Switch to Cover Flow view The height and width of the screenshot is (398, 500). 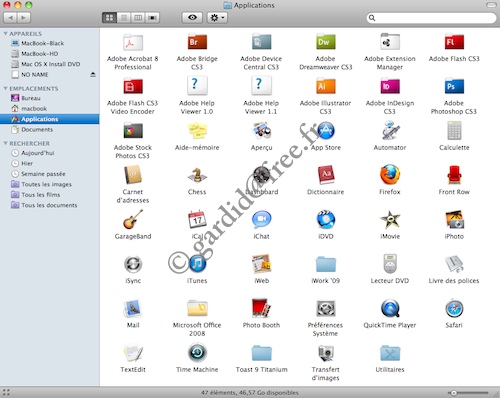(x=152, y=18)
